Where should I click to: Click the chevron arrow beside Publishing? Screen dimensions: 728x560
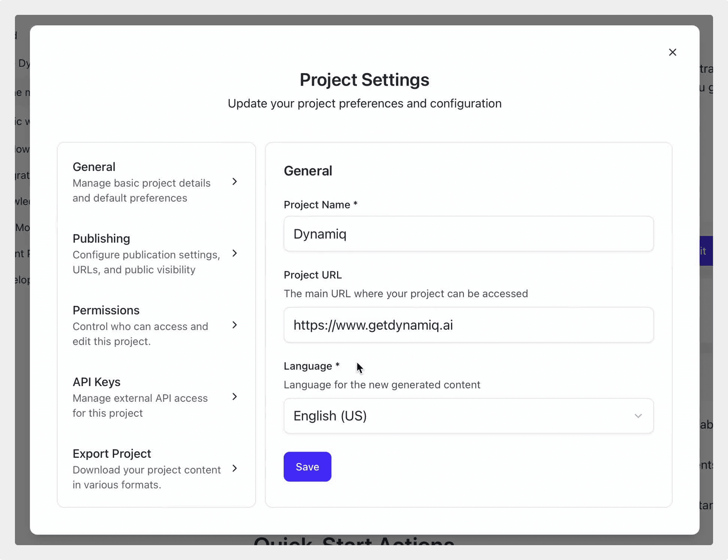pos(235,253)
